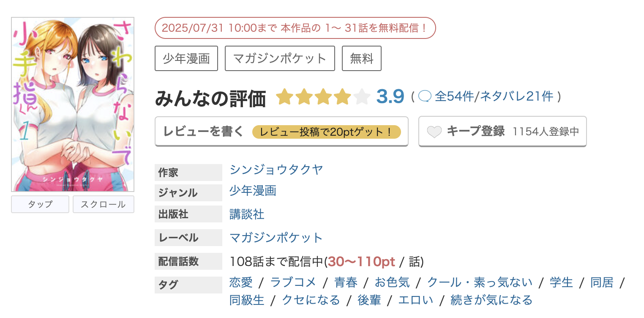Viewport: 644px width, 318px height.
Task: Click the レビュー投稿で20ptゲット badge
Action: pyautogui.click(x=327, y=132)
